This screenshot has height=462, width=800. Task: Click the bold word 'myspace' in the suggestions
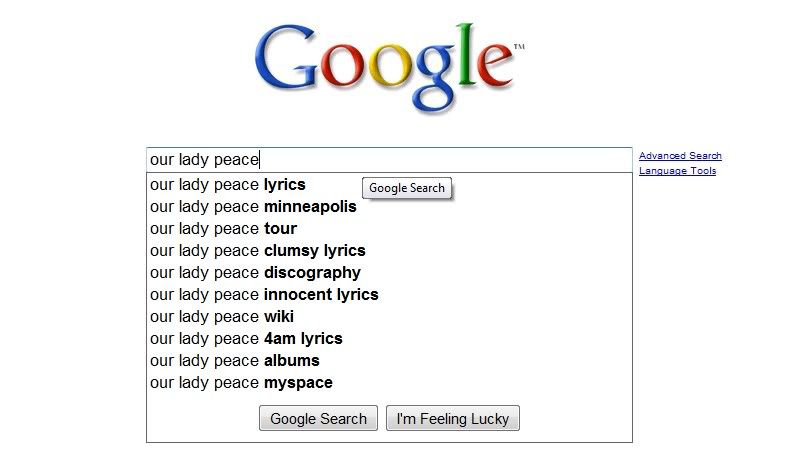298,383
